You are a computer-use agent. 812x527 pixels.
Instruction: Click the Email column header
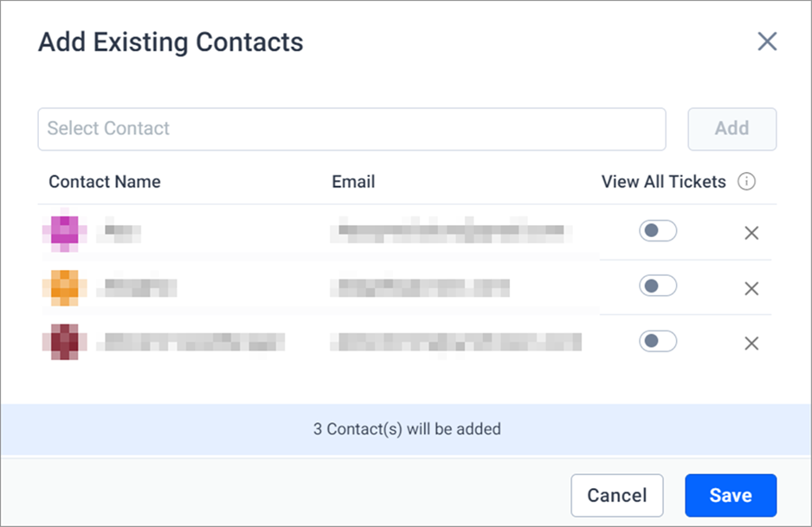pyautogui.click(x=353, y=182)
